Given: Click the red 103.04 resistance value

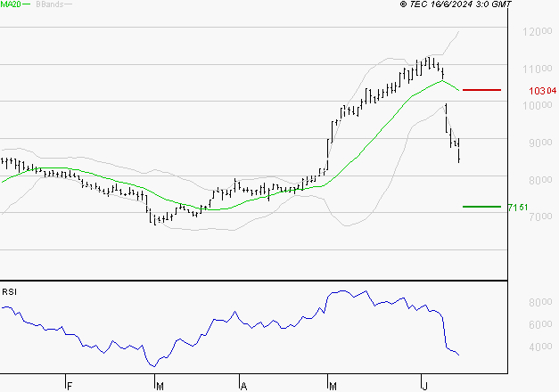Looking at the screenshot, I should 543,91.
